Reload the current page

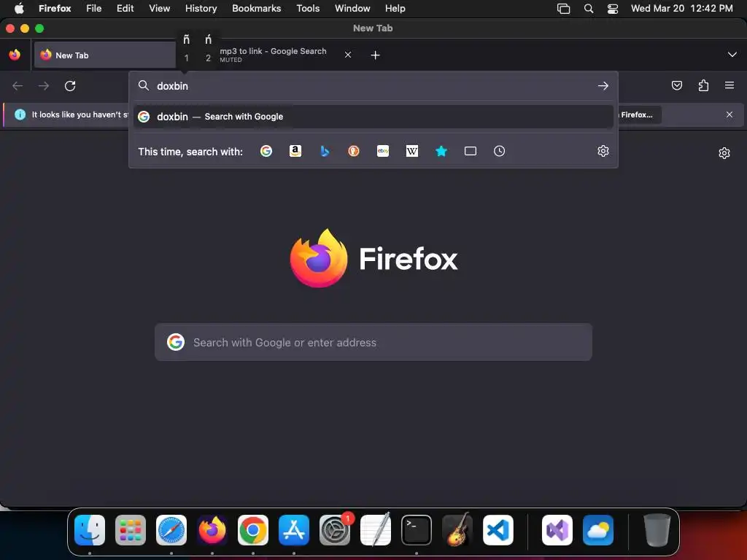point(70,86)
